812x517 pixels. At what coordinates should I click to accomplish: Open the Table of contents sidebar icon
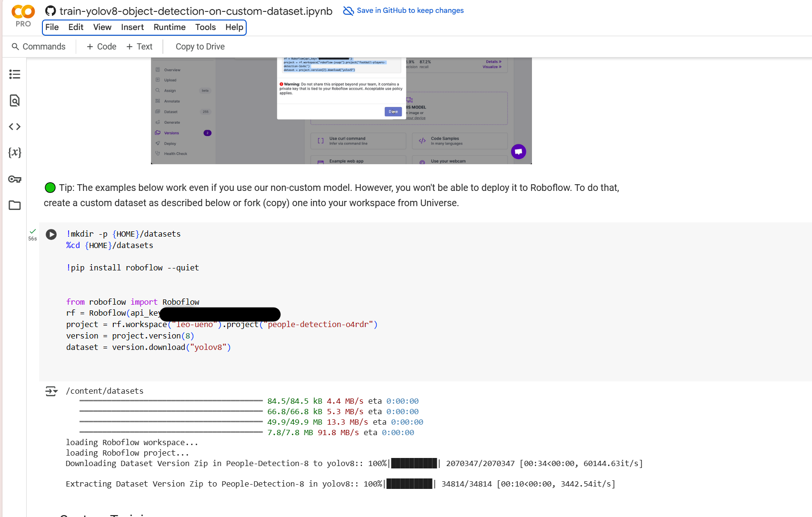(x=15, y=74)
